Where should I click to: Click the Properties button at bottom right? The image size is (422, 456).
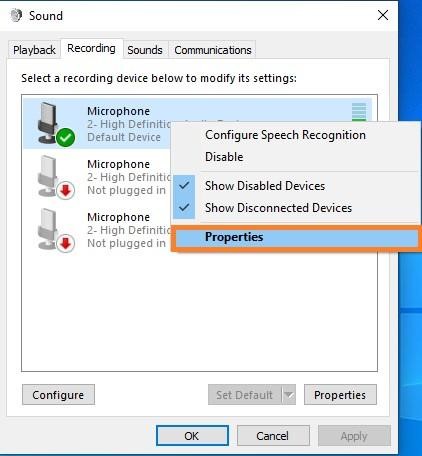click(x=340, y=395)
